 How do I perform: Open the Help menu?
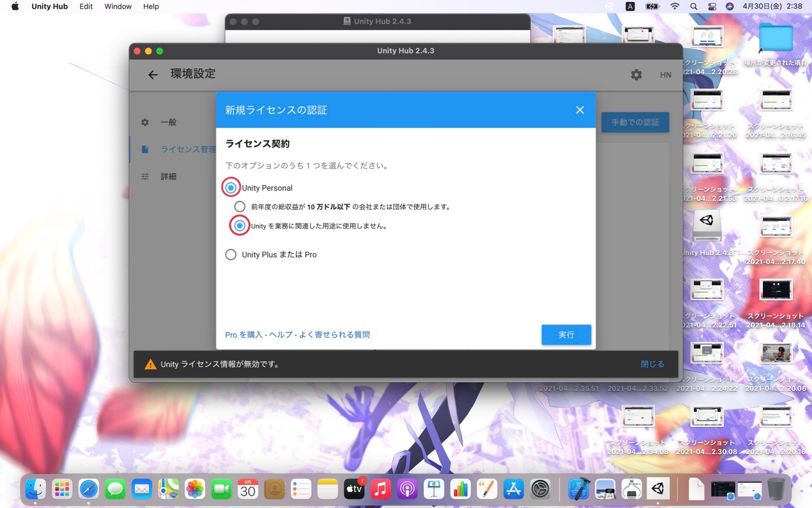151,7
